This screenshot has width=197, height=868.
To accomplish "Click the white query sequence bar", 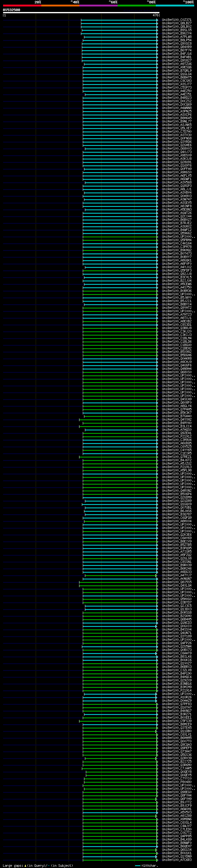I will click(81, 13).
